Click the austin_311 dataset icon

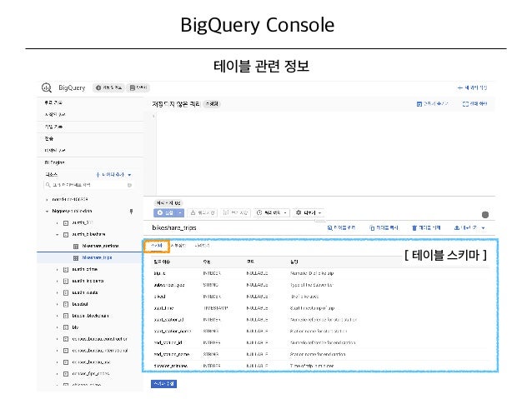click(66, 222)
